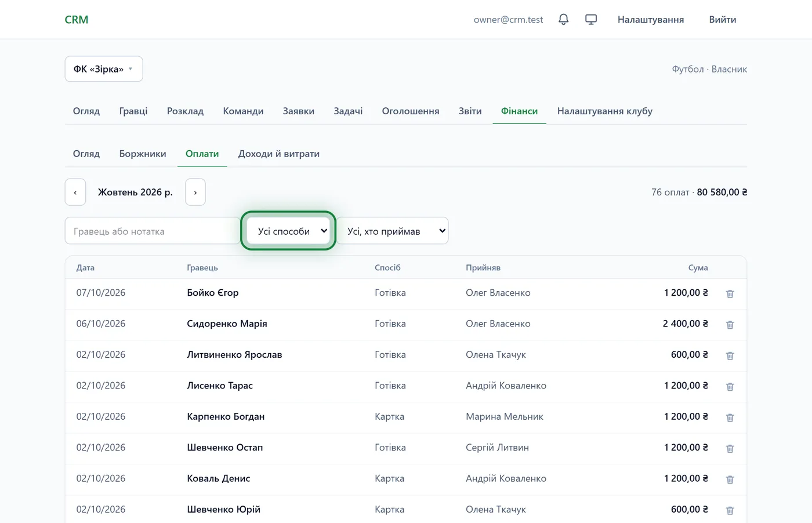
Task: Switch to the Гравці tab
Action: click(x=133, y=111)
